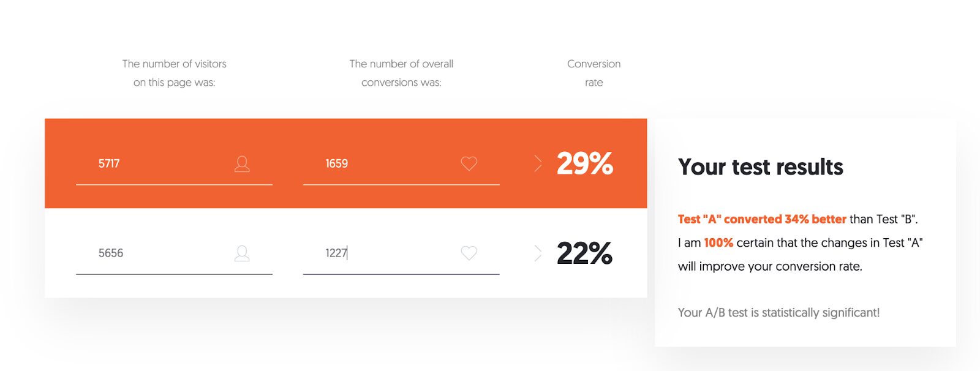
Task: Click the chevron arrow before 29%
Action: (x=538, y=163)
